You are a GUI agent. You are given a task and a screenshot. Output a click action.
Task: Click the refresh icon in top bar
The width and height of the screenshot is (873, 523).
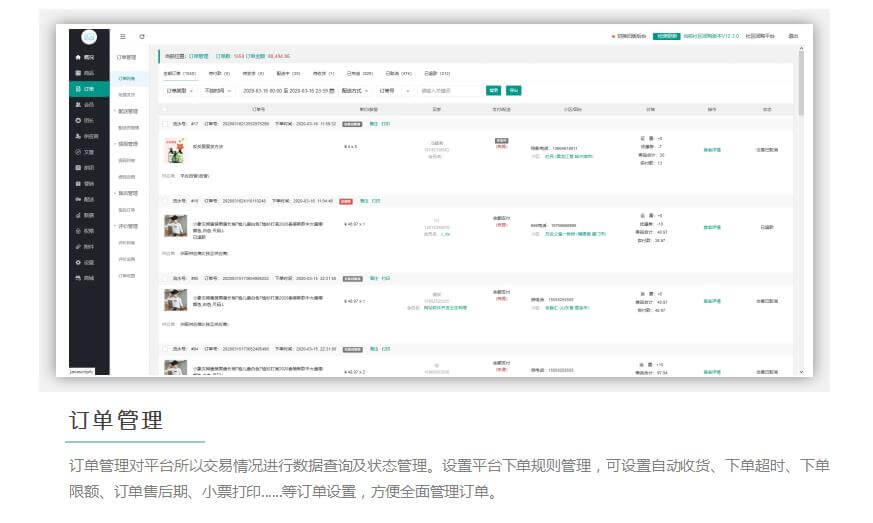[x=142, y=36]
